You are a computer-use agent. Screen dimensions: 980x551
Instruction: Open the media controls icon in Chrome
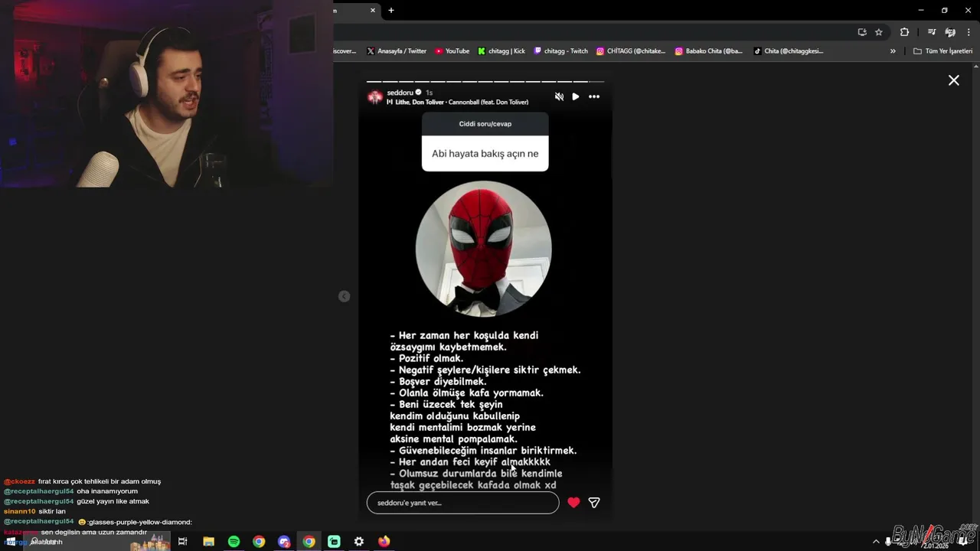[932, 32]
